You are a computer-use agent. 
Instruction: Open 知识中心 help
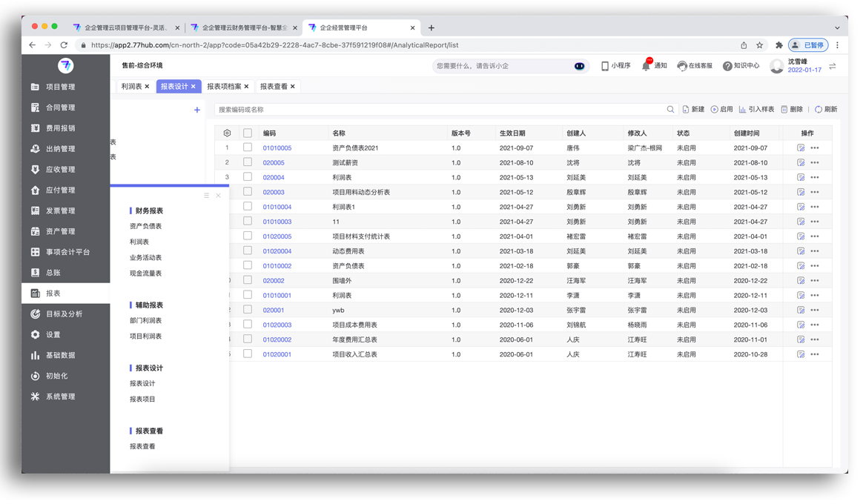click(741, 66)
